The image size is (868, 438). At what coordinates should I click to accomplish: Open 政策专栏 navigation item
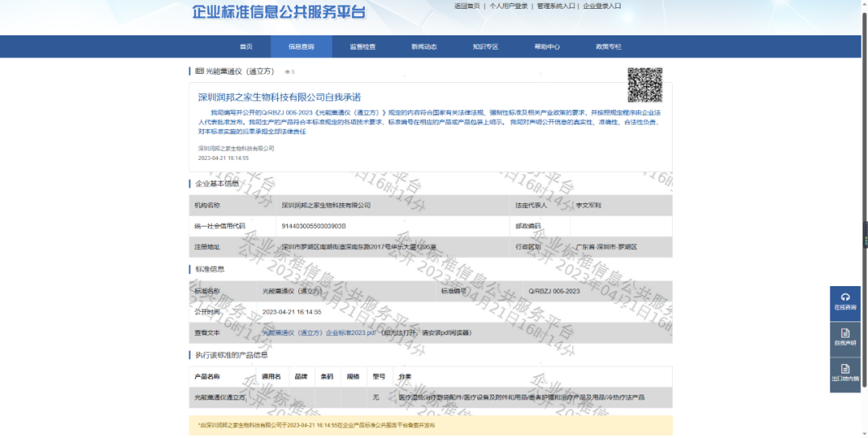click(608, 47)
